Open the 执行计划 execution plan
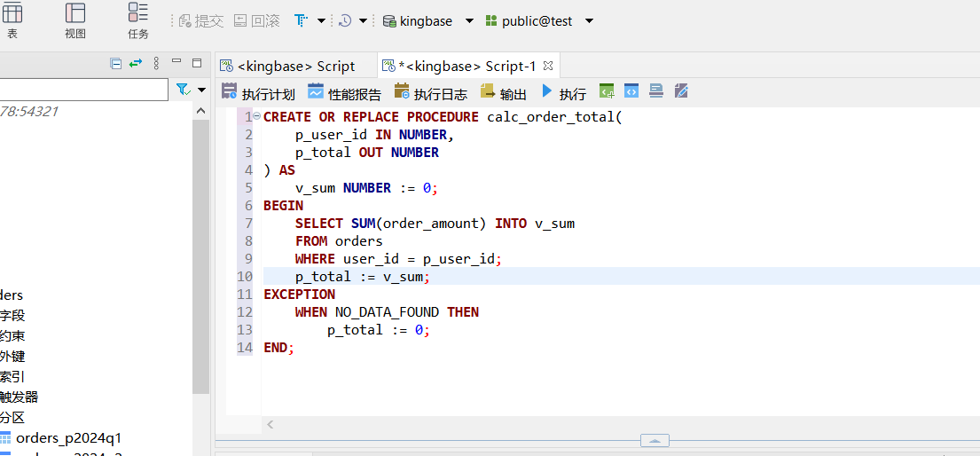The image size is (980, 456). click(257, 92)
